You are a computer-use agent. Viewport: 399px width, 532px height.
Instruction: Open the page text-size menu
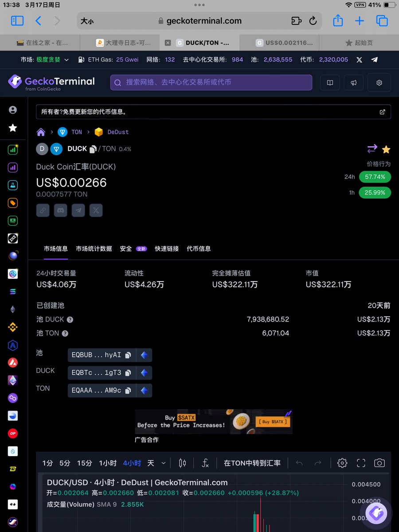coord(87,21)
